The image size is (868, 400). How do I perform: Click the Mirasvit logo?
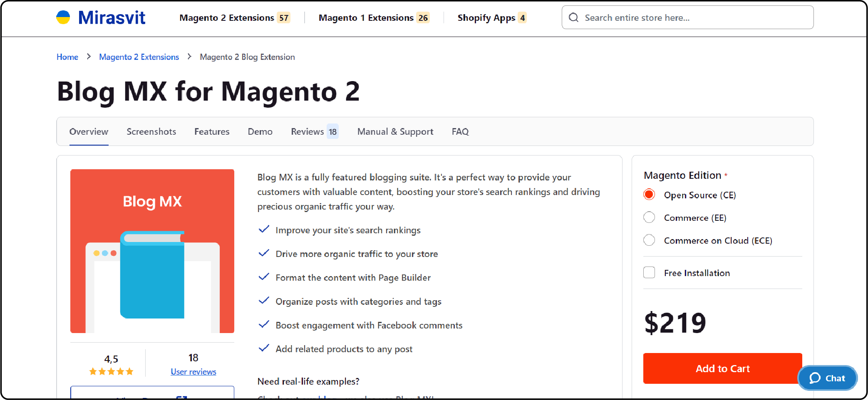101,17
